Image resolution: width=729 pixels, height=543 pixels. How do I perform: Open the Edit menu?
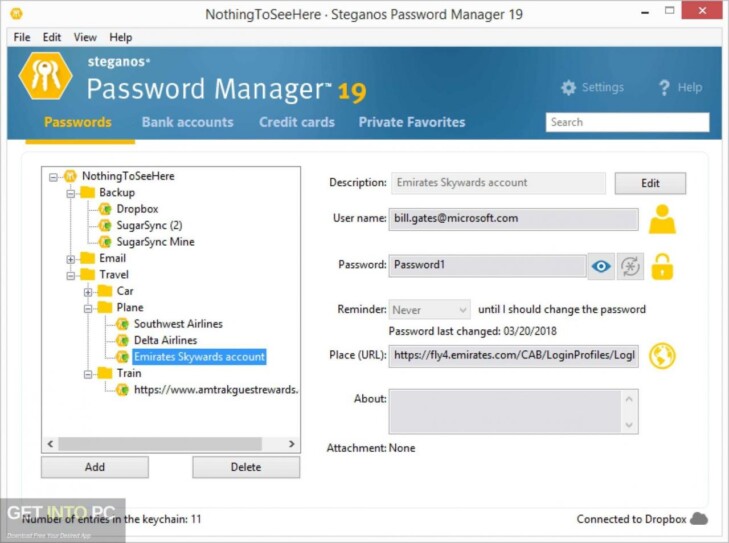[x=52, y=37]
